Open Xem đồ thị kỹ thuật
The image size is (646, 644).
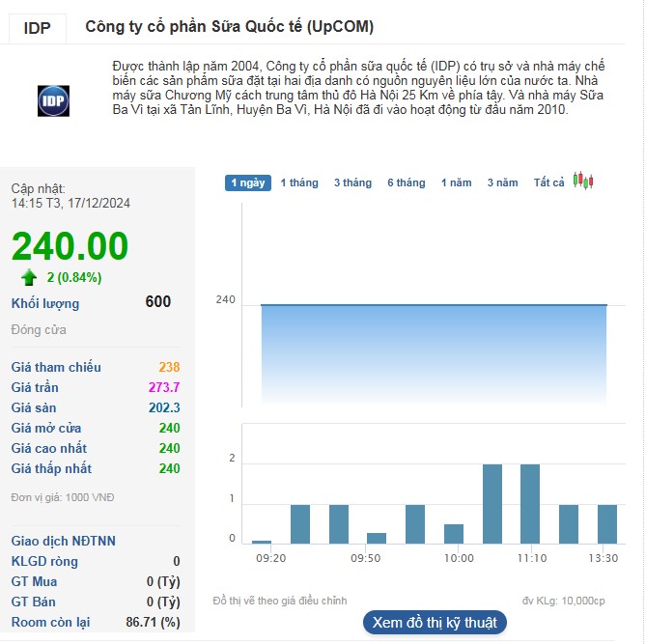pyautogui.click(x=435, y=623)
